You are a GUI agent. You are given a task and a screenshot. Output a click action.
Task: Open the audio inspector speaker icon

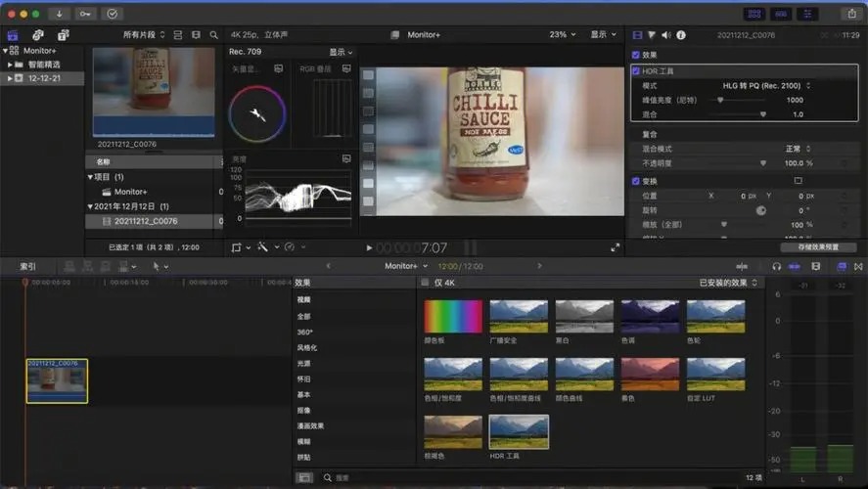[666, 35]
